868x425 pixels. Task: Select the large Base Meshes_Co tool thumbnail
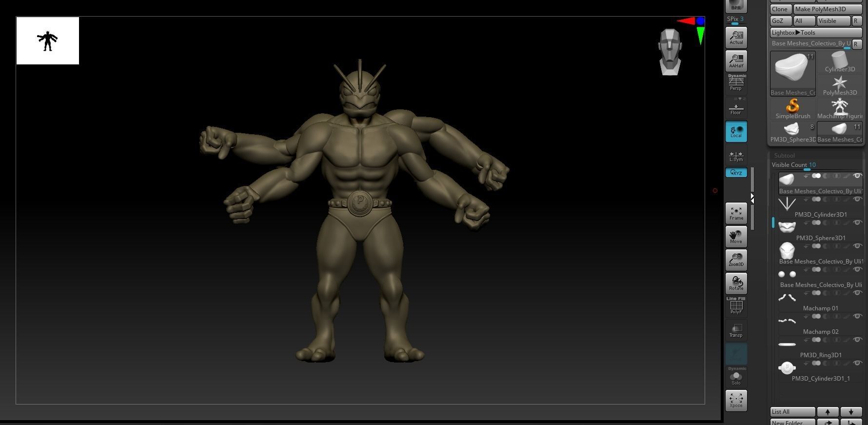[793, 74]
